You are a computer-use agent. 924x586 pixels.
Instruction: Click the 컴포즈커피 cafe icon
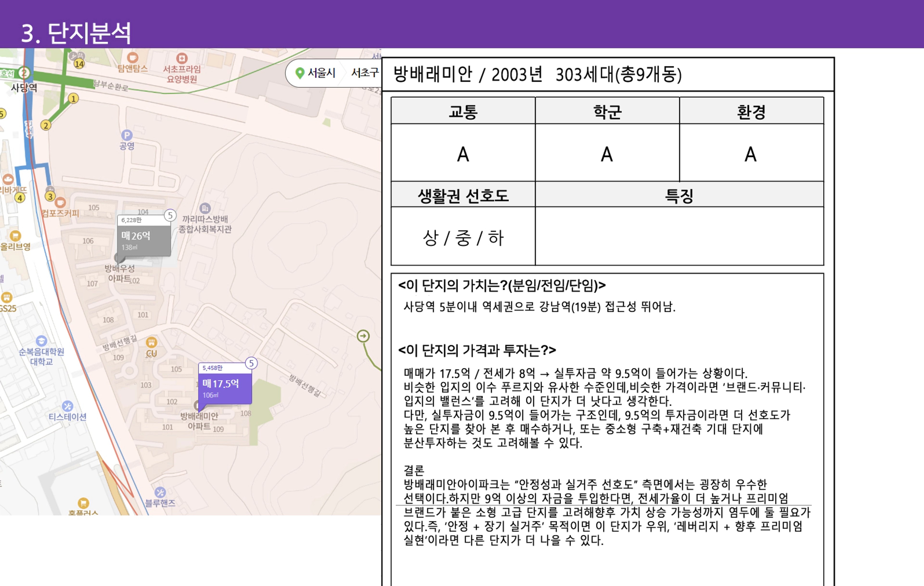click(60, 202)
